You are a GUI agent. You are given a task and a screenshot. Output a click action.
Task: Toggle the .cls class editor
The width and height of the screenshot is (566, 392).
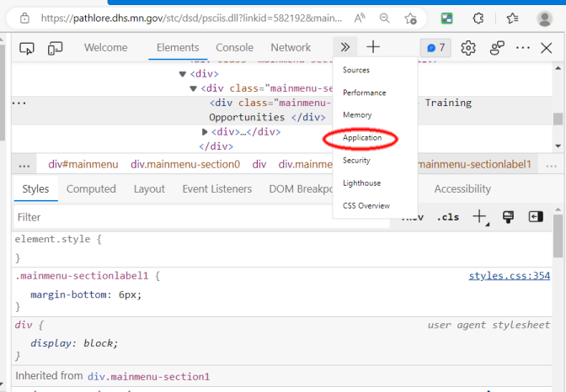point(447,218)
